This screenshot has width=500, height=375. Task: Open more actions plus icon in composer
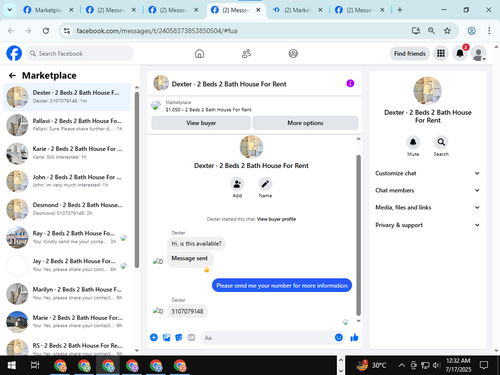(x=154, y=337)
